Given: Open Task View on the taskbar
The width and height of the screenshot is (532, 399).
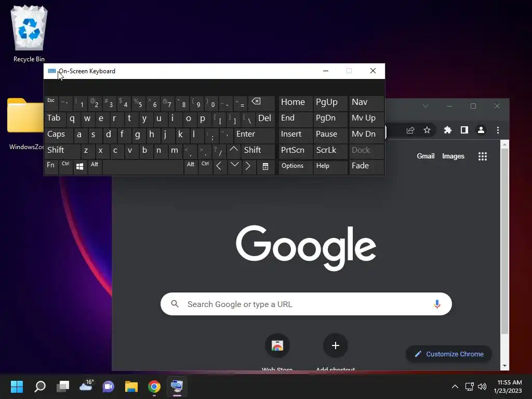Looking at the screenshot, I should coord(63,387).
